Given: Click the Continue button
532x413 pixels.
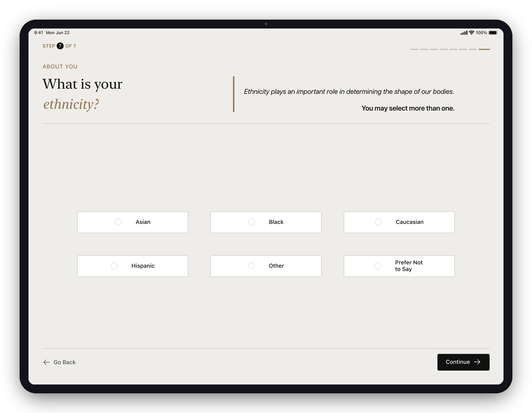Looking at the screenshot, I should [463, 362].
